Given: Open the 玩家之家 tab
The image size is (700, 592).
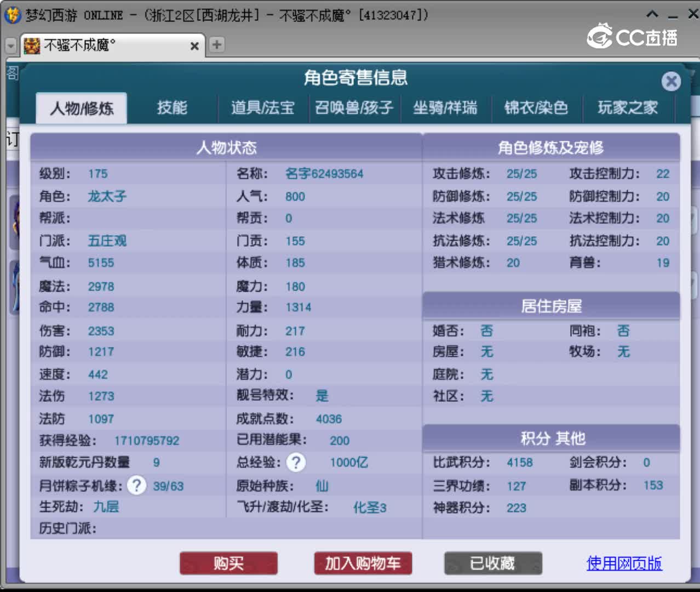Looking at the screenshot, I should 628,107.
